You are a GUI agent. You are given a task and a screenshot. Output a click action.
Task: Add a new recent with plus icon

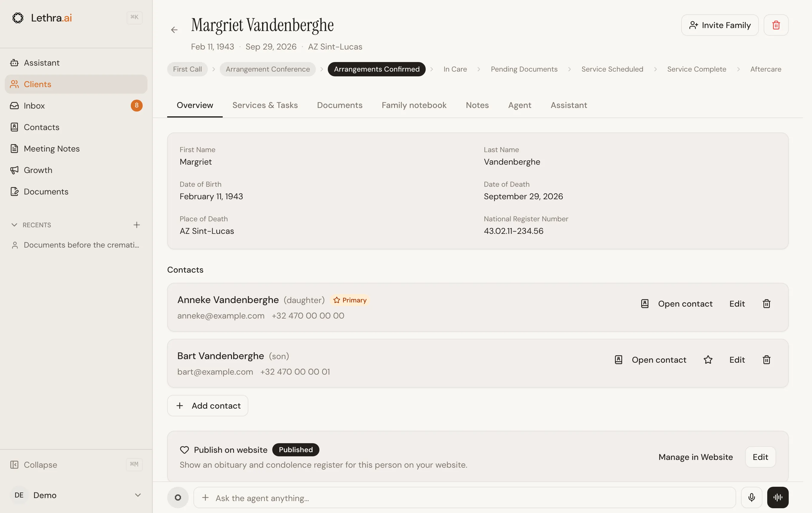point(136,225)
